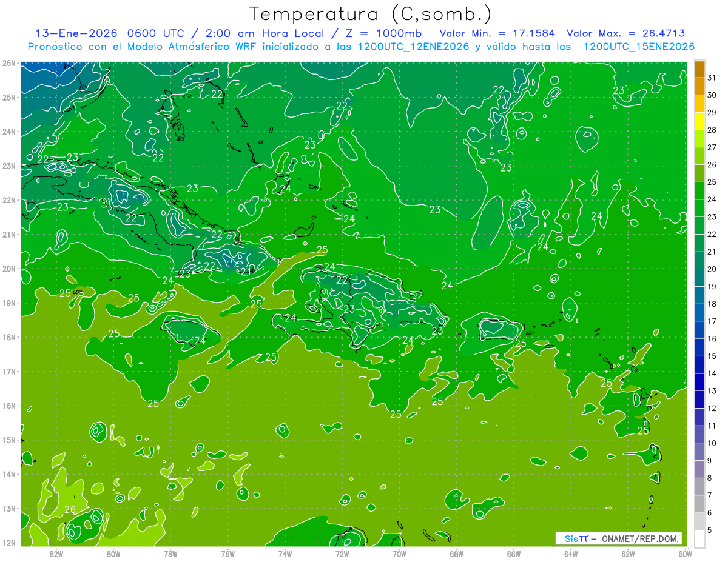Click the '82W' longitude axis label
This screenshot has height=562, width=728.
point(56,554)
